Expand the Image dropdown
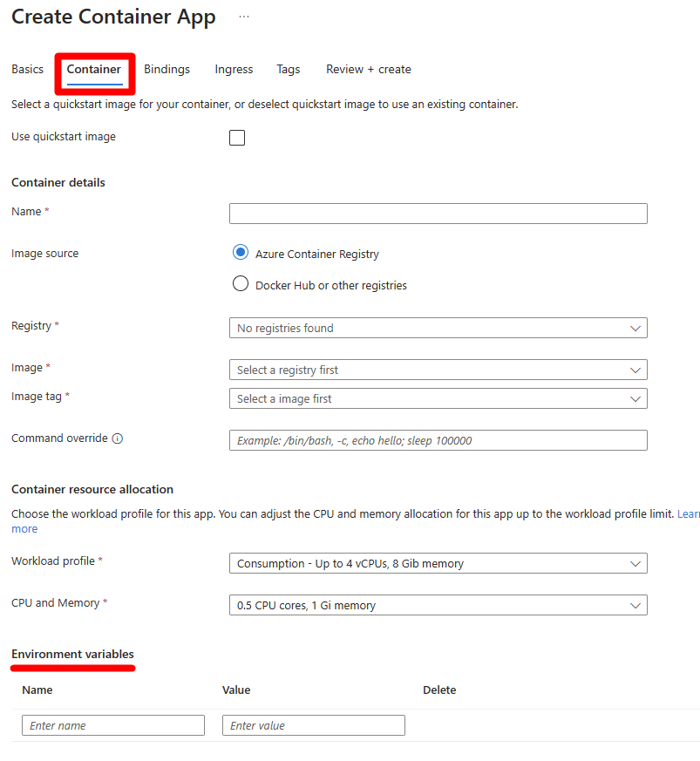This screenshot has height=761, width=700. pyautogui.click(x=438, y=370)
